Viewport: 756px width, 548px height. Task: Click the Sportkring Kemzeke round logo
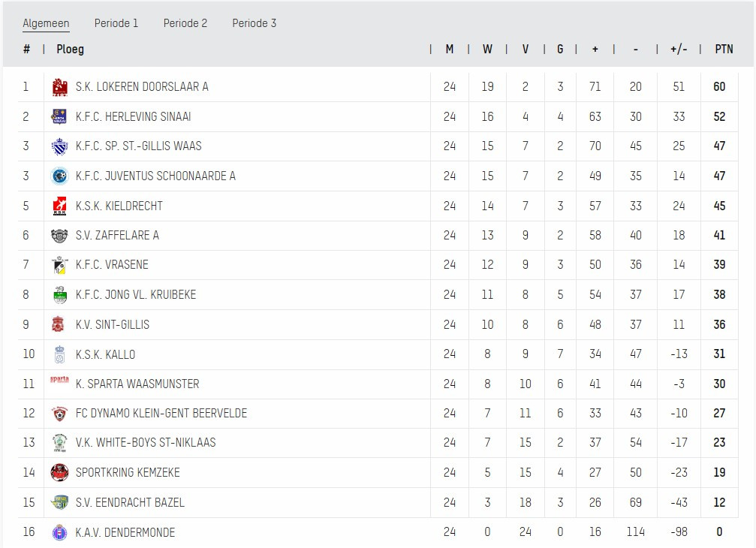[60, 472]
